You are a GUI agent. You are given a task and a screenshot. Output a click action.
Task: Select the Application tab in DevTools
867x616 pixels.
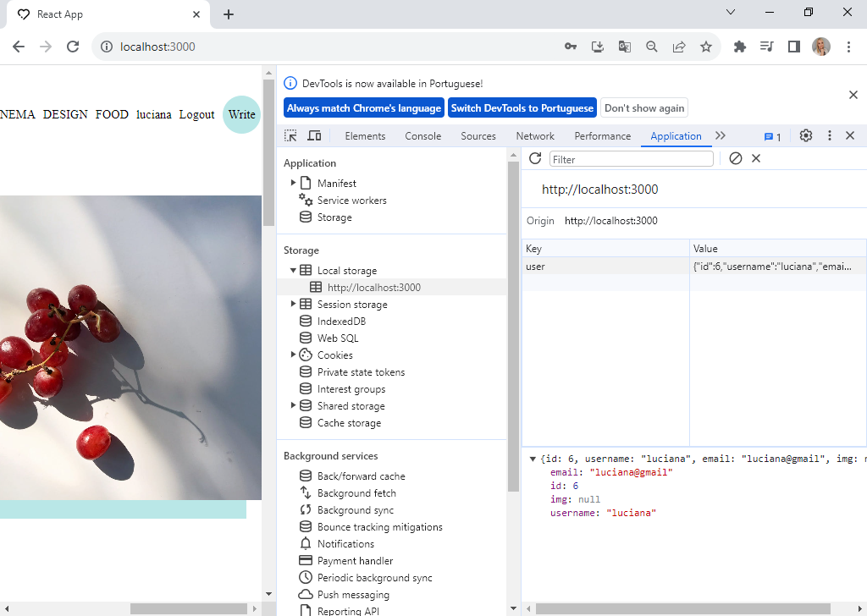(676, 136)
